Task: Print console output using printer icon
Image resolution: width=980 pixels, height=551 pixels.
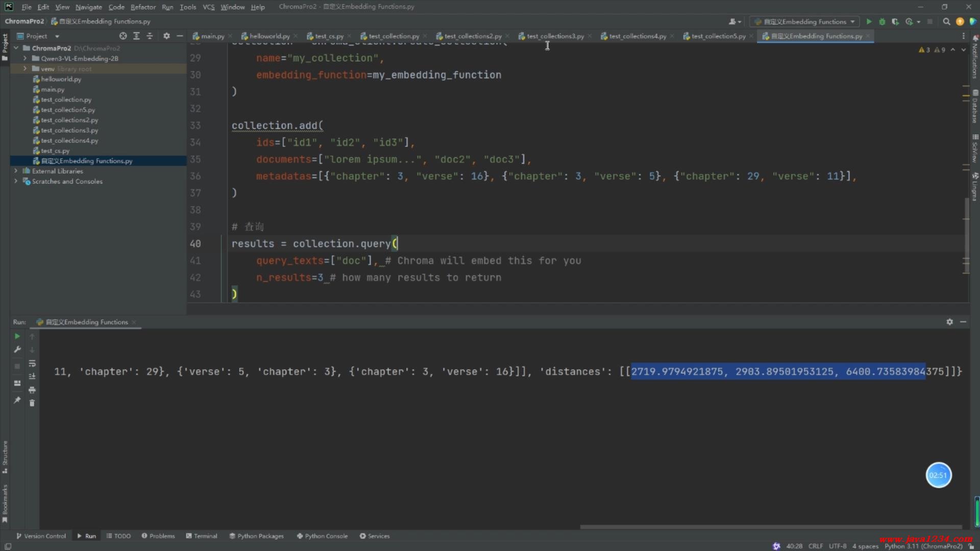Action: click(32, 390)
